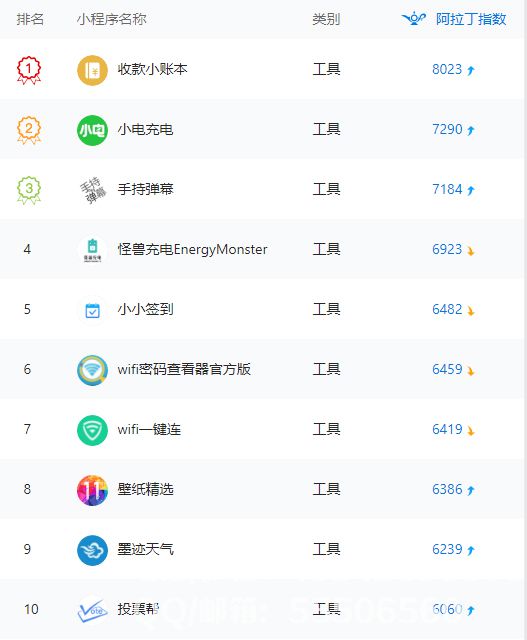The width and height of the screenshot is (527, 640).
Task: Open the 小小签到 calendar icon
Action: tap(92, 310)
